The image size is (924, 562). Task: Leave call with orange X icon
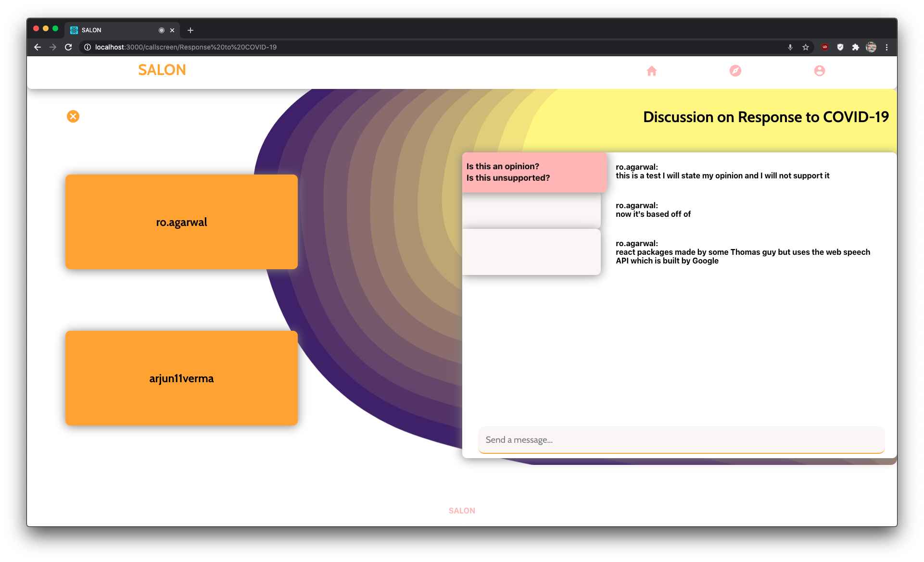coord(73,116)
